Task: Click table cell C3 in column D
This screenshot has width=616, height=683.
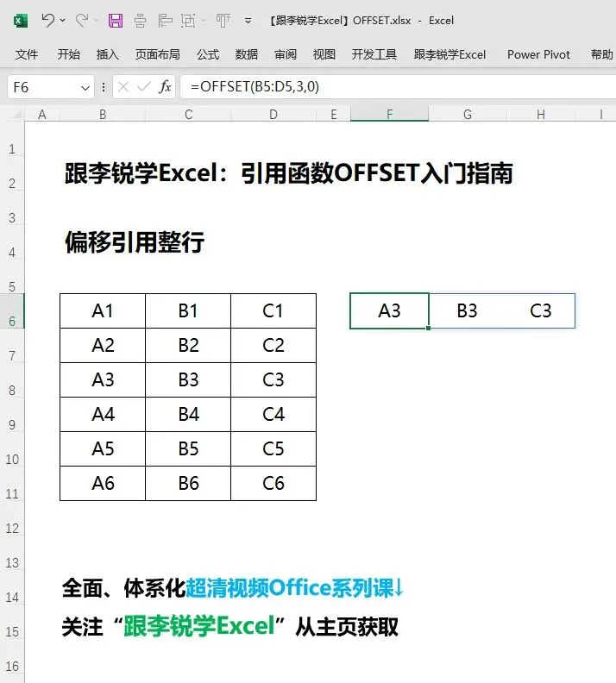Action: click(x=273, y=379)
